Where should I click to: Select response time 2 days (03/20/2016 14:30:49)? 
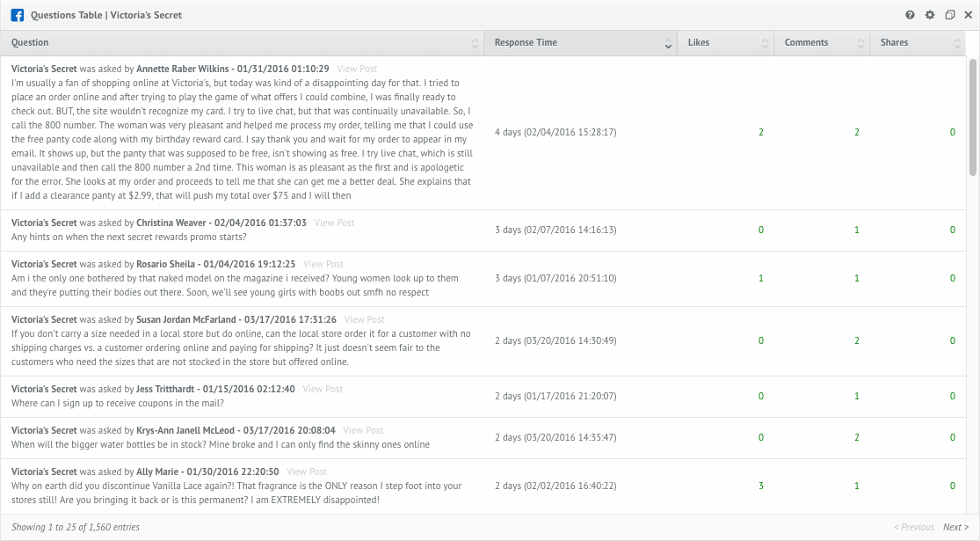tap(555, 340)
